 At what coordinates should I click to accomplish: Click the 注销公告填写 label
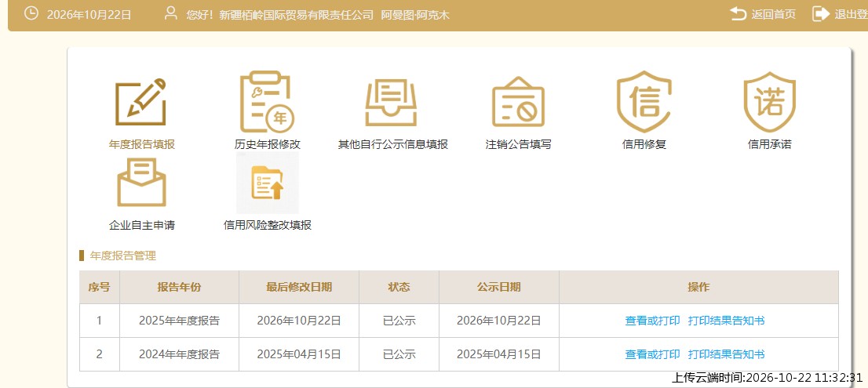[x=519, y=145]
